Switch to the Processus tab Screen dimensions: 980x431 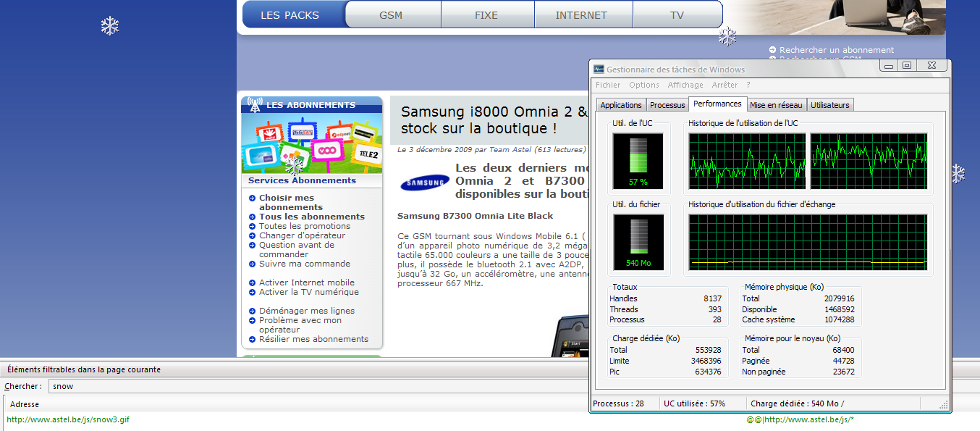pos(667,105)
